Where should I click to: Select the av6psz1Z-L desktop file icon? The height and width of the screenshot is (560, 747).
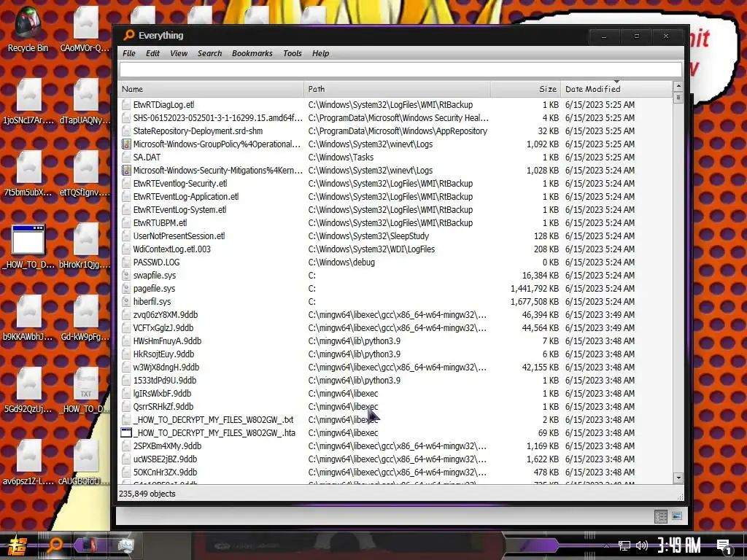tap(28, 462)
